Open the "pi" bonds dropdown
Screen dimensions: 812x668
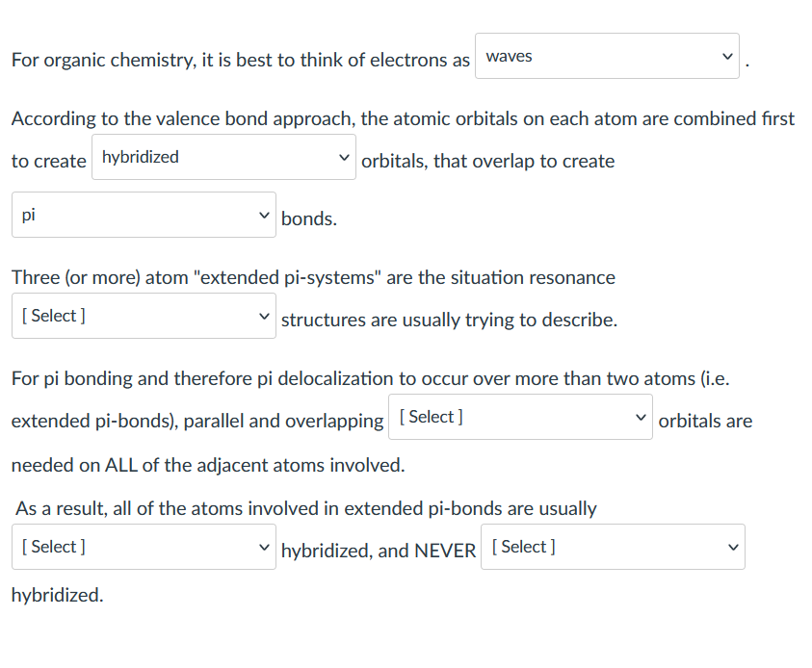[143, 215]
